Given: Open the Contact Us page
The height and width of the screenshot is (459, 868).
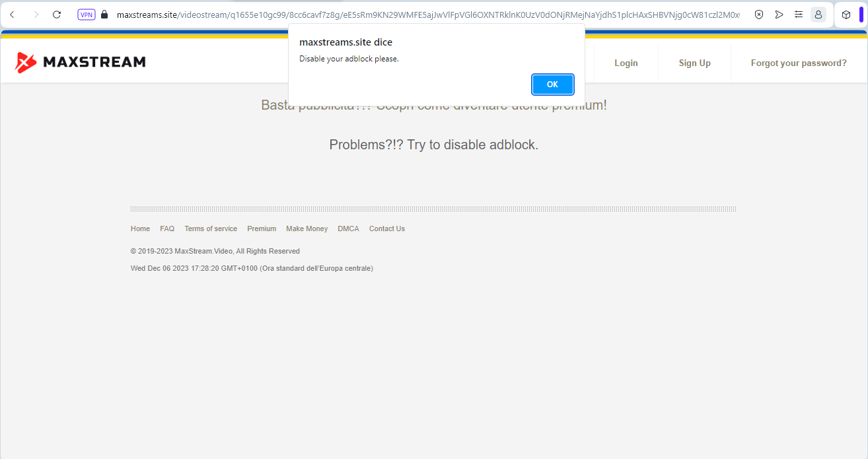Looking at the screenshot, I should pyautogui.click(x=386, y=229).
